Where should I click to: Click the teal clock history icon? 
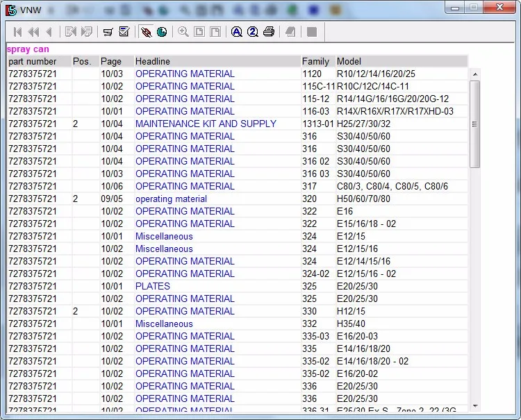(162, 32)
